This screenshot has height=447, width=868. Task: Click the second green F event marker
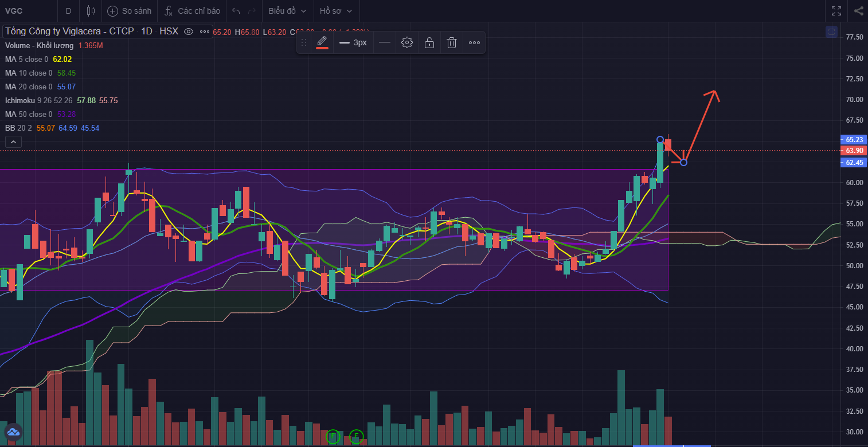(357, 437)
